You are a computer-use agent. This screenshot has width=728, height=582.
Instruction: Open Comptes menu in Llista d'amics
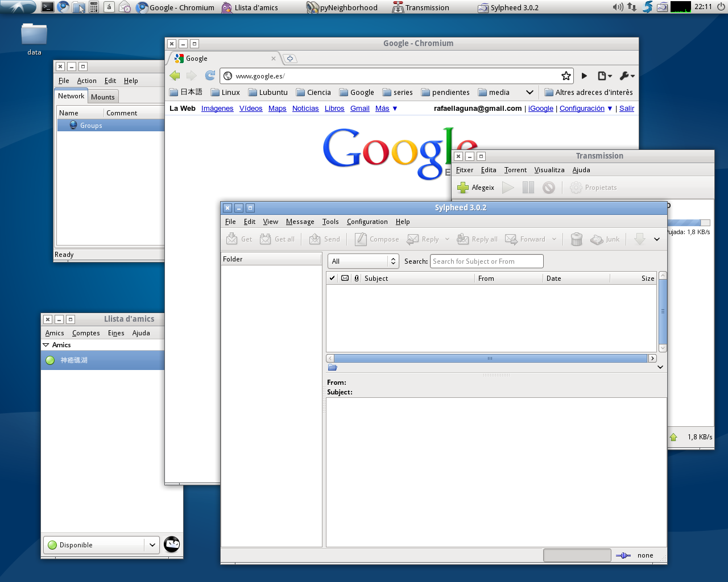tap(86, 333)
